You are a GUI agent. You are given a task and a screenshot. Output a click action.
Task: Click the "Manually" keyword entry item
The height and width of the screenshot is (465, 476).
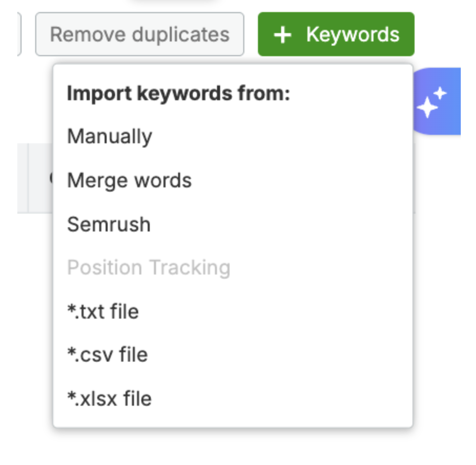(110, 136)
